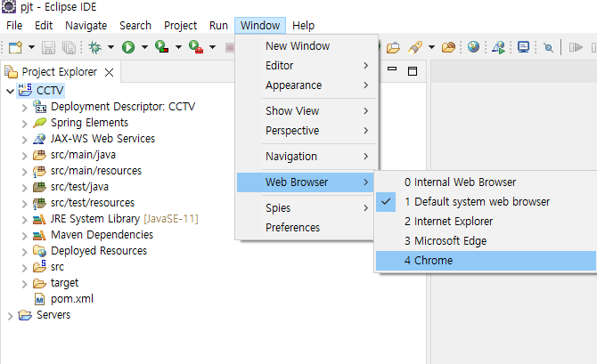Click the Debug bug icon
This screenshot has width=597, height=364.
point(94,47)
